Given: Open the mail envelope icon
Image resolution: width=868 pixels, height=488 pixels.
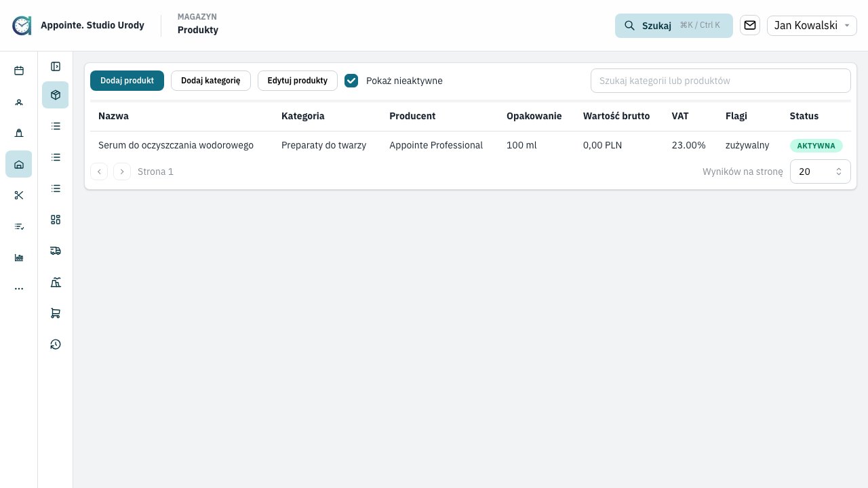Looking at the screenshot, I should pos(750,25).
